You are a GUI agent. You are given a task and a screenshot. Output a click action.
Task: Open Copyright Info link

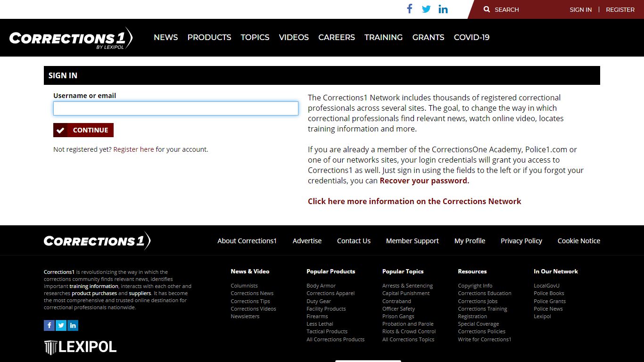point(475,286)
